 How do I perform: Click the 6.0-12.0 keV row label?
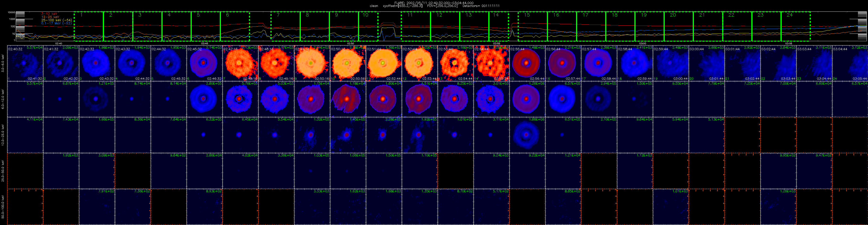(3, 99)
